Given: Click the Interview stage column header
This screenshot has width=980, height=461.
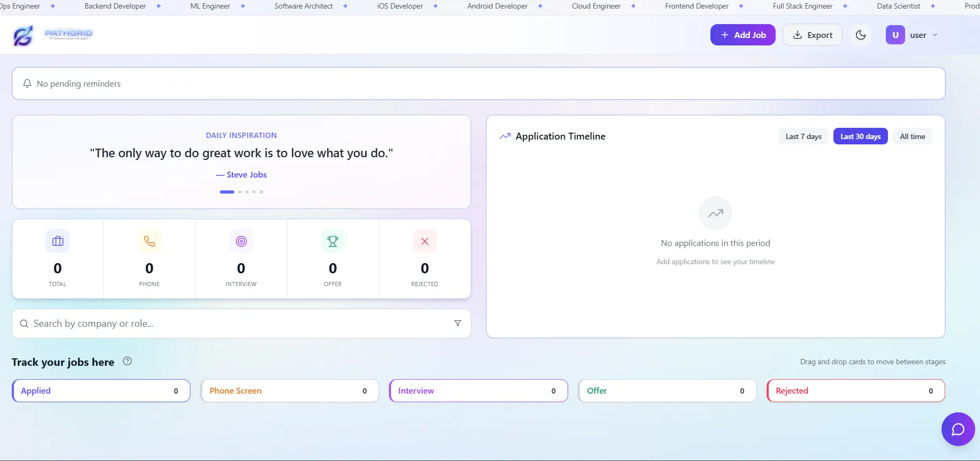Looking at the screenshot, I should (x=479, y=391).
